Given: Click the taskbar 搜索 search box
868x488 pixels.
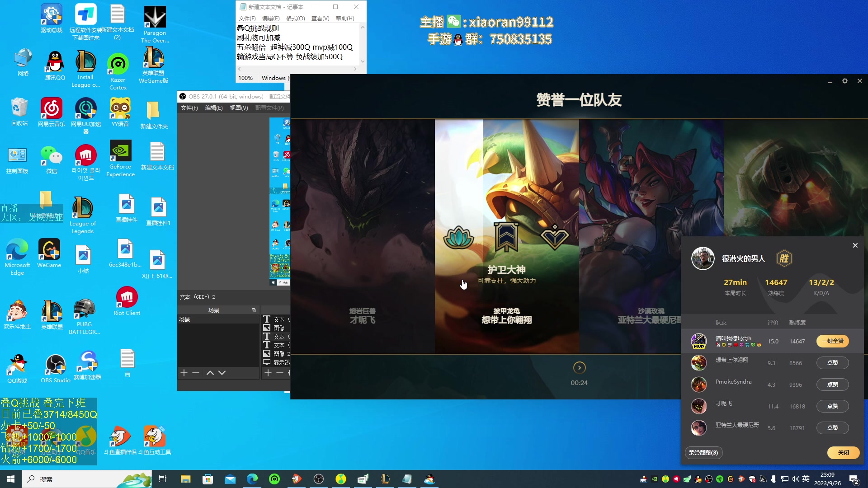Looking at the screenshot, I should 87,479.
